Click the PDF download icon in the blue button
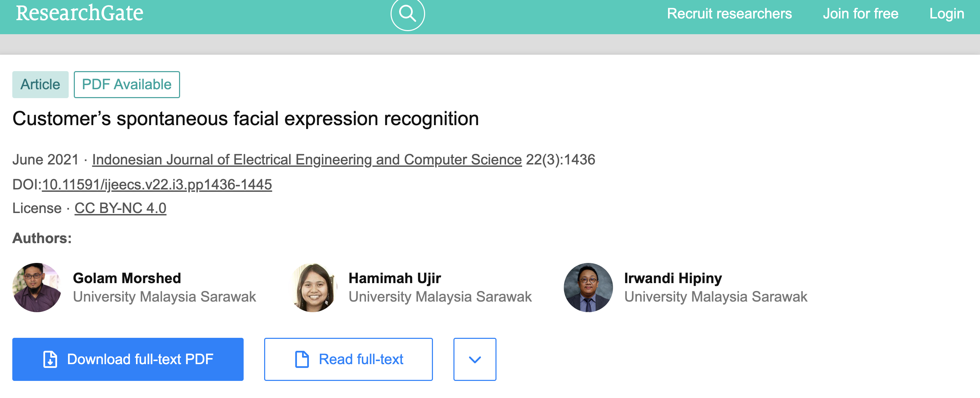Screen dimensions: 980x398 pos(50,359)
